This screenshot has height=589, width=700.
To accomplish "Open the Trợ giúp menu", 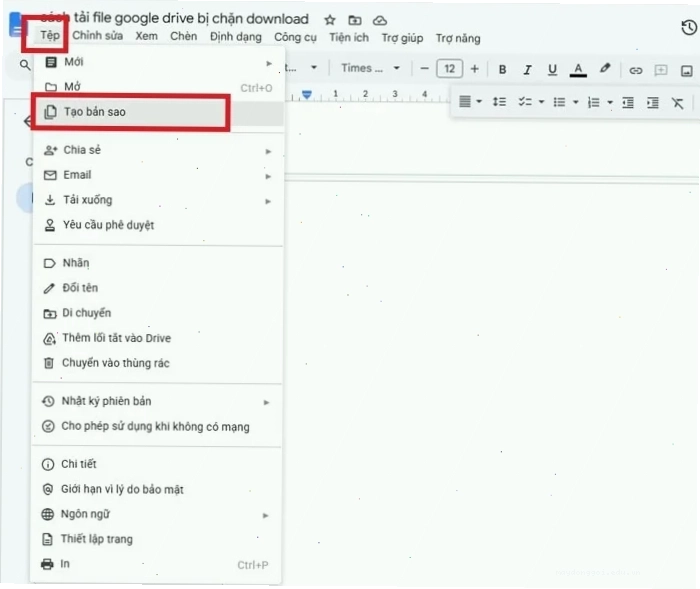I will 402,38.
